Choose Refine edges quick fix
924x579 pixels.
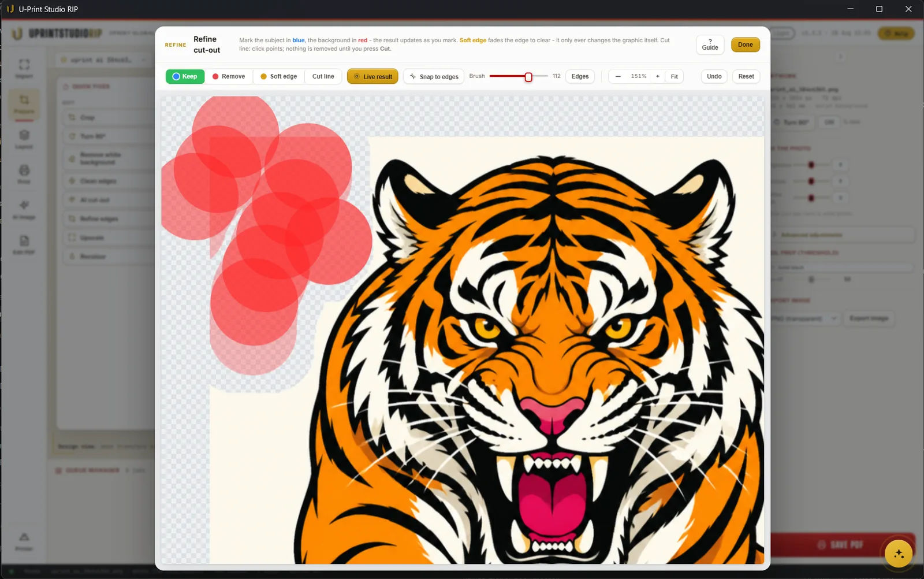(x=109, y=219)
